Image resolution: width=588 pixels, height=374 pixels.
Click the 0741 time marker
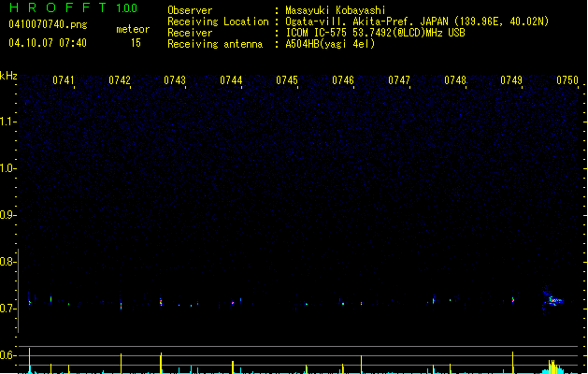(63, 80)
